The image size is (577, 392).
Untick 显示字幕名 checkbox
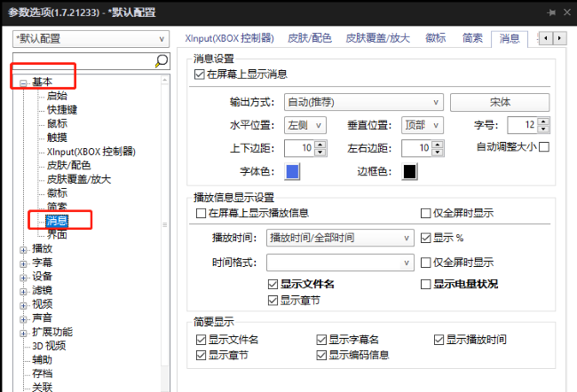tap(321, 340)
